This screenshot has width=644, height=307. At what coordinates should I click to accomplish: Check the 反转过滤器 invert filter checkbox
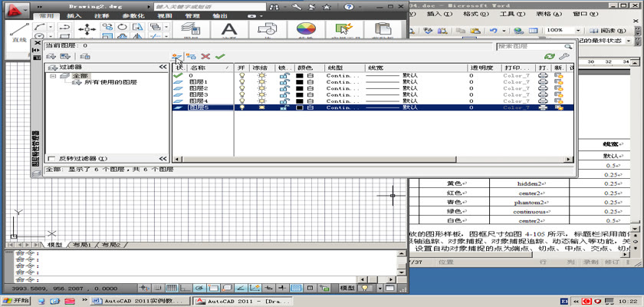pos(51,159)
